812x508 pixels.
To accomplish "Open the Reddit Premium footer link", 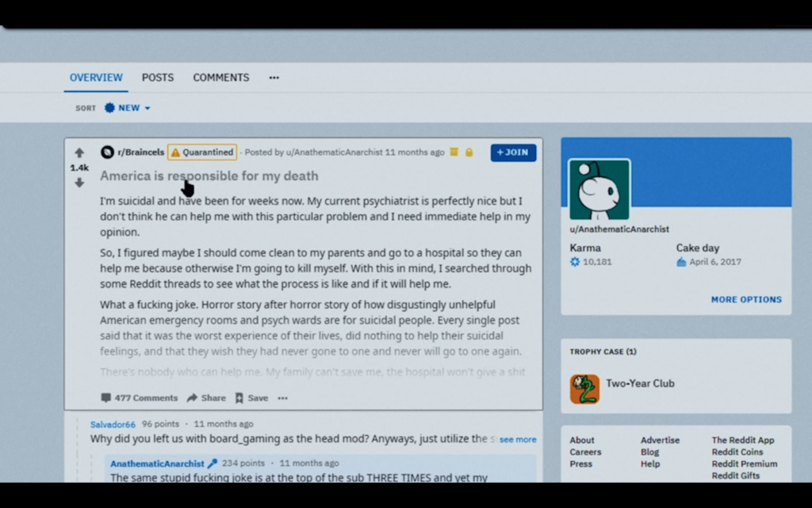I will 745,464.
